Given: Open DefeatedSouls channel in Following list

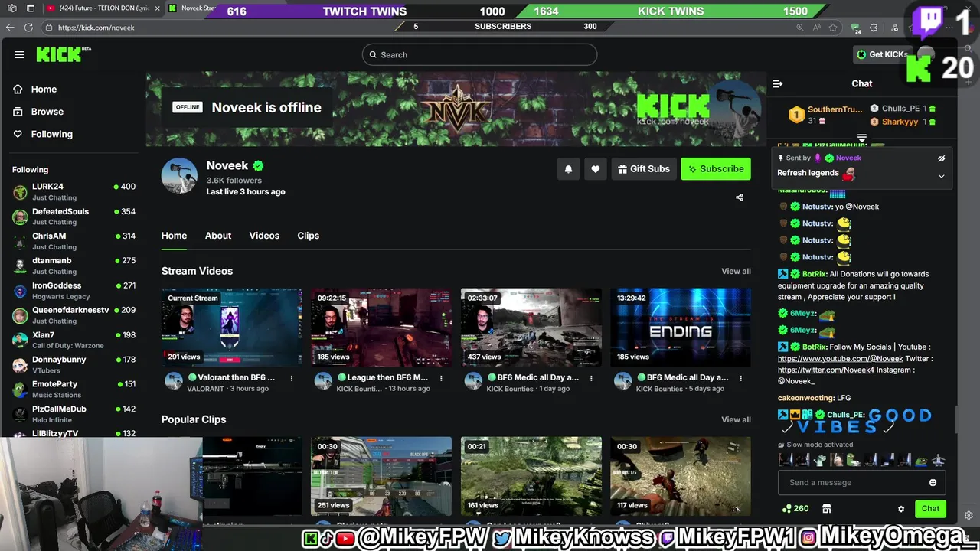Looking at the screenshot, I should pyautogui.click(x=73, y=217).
